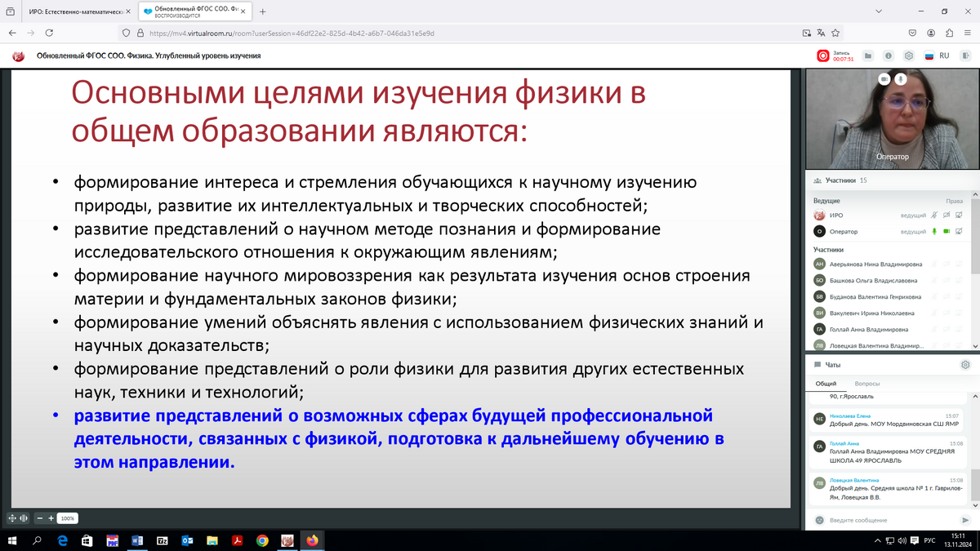Open the files folder icon in room header
980x551 pixels.
[868, 56]
